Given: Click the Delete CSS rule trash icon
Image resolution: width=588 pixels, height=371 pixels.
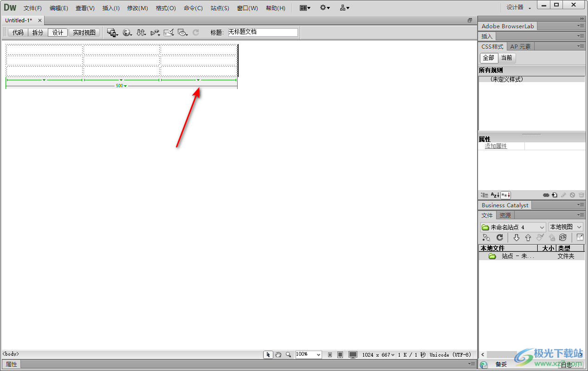Looking at the screenshot, I should 581,195.
